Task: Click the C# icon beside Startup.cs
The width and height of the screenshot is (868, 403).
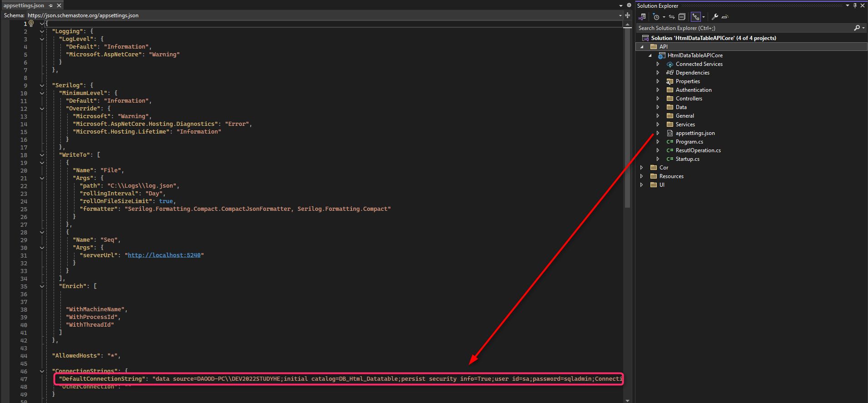Action: click(670, 159)
